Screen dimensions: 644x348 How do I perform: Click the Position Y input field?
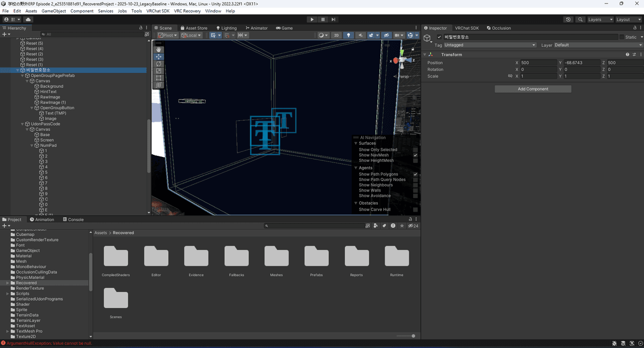click(x=582, y=63)
